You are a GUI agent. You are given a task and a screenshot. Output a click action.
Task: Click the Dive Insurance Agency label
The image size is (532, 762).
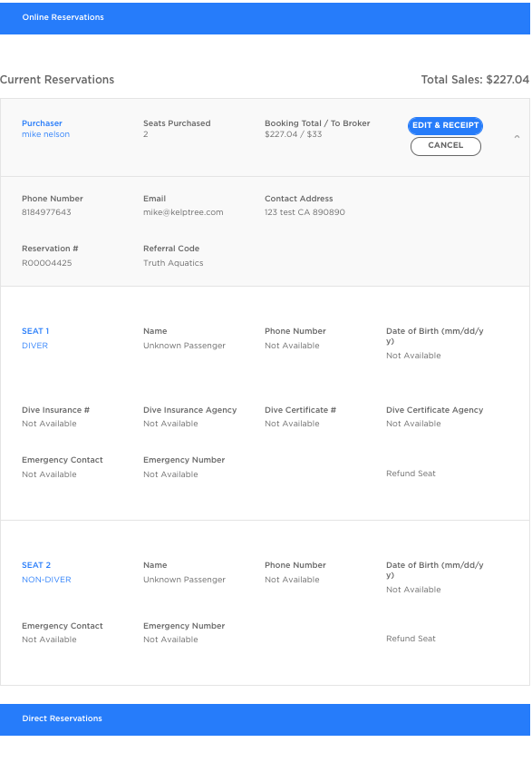(x=189, y=410)
